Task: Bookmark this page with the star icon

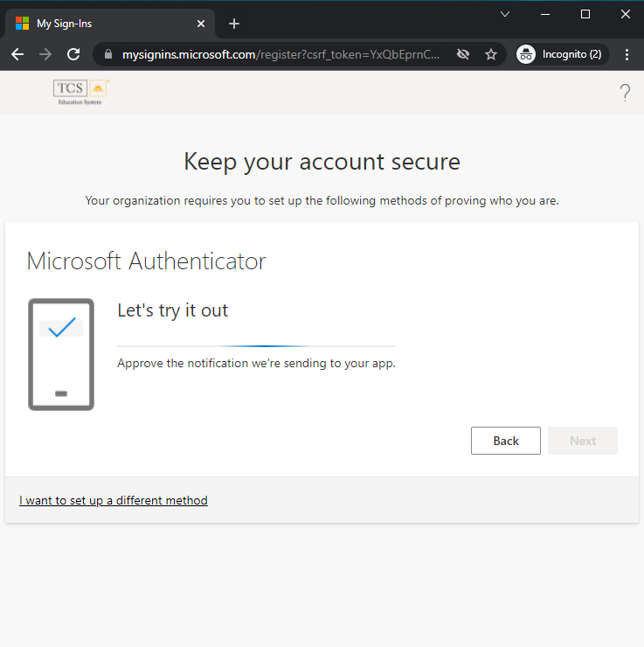Action: 490,54
